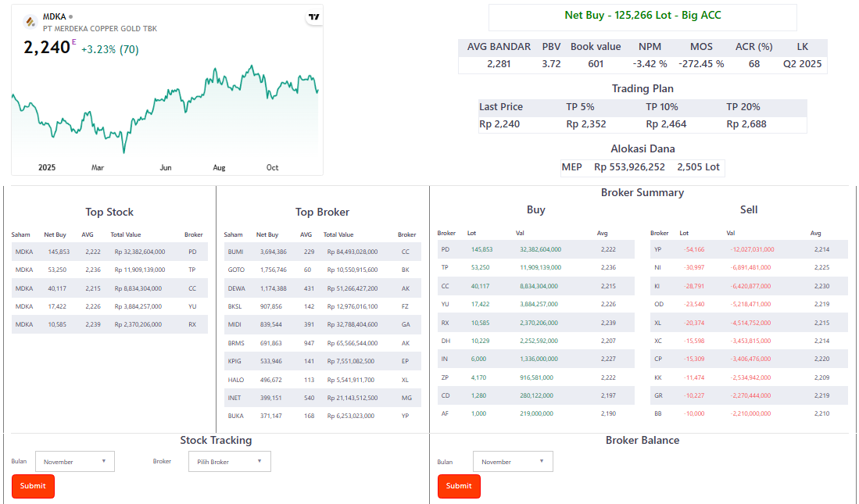This screenshot has height=504, width=859.
Task: Click the +3.23% (70) price change text
Action: pyautogui.click(x=110, y=49)
